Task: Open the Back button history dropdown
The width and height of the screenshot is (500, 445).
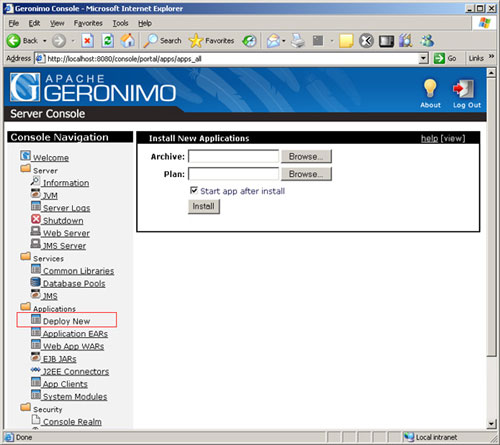Action: pos(45,41)
